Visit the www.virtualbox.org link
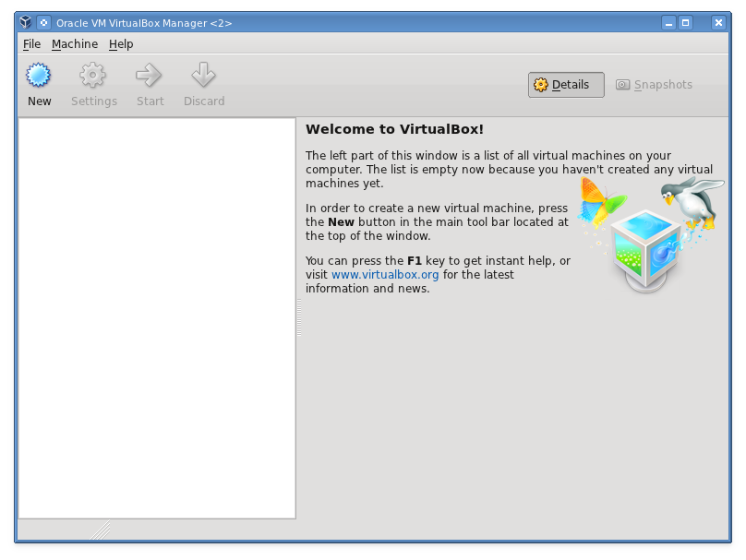This screenshot has height=560, width=746. pyautogui.click(x=385, y=275)
